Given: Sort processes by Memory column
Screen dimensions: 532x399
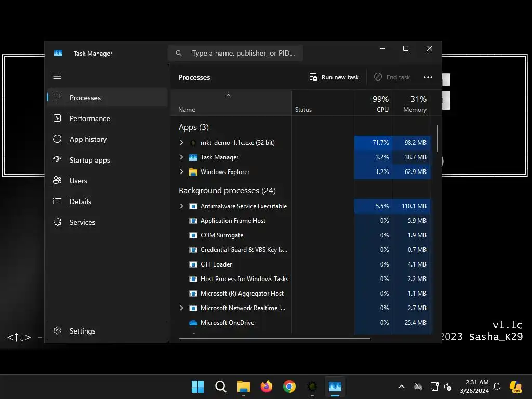Looking at the screenshot, I should (411, 103).
